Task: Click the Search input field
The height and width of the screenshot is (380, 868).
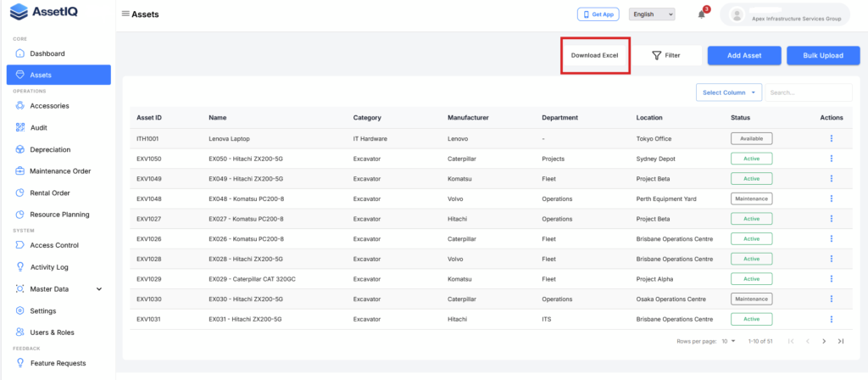Action: coord(808,92)
